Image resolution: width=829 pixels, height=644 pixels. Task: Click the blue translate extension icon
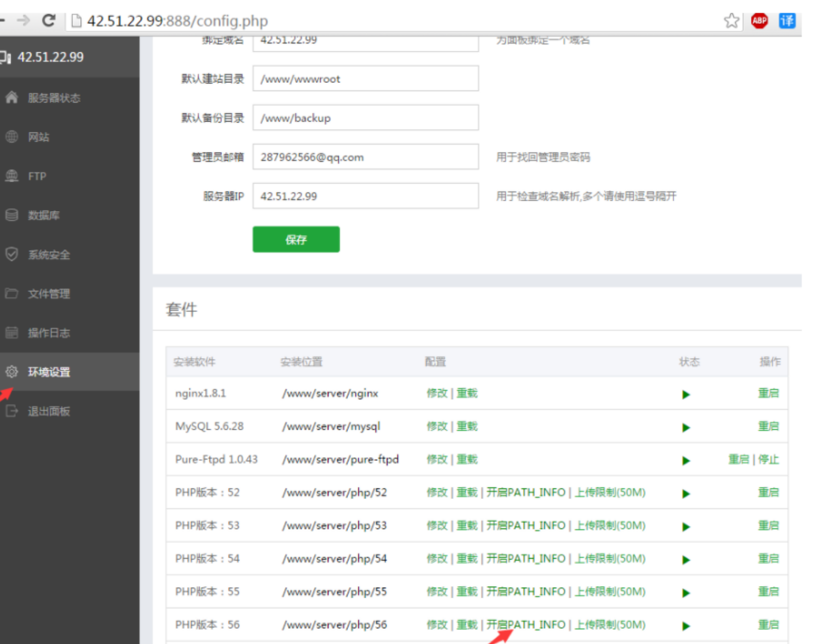click(x=787, y=21)
